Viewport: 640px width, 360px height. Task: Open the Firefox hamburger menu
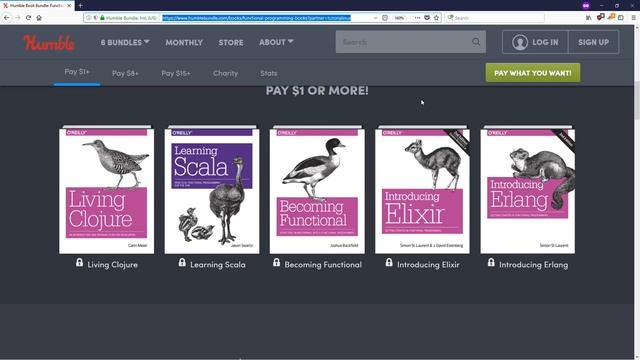pyautogui.click(x=633, y=18)
